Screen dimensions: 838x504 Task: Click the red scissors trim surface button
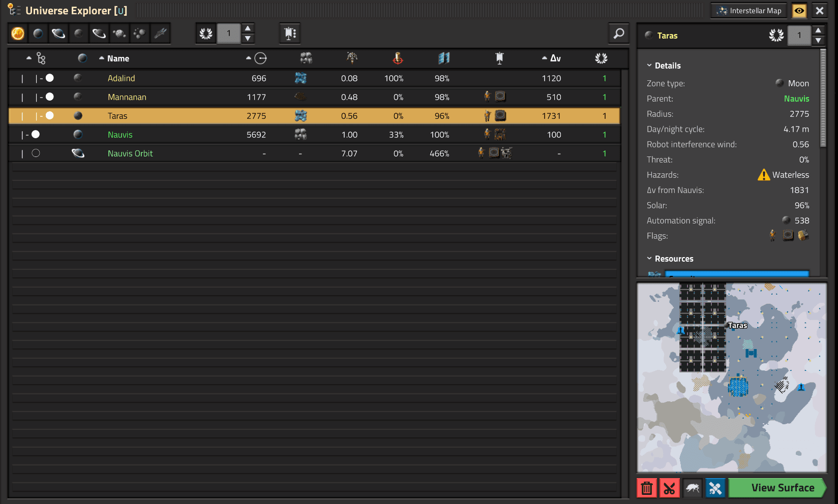669,488
